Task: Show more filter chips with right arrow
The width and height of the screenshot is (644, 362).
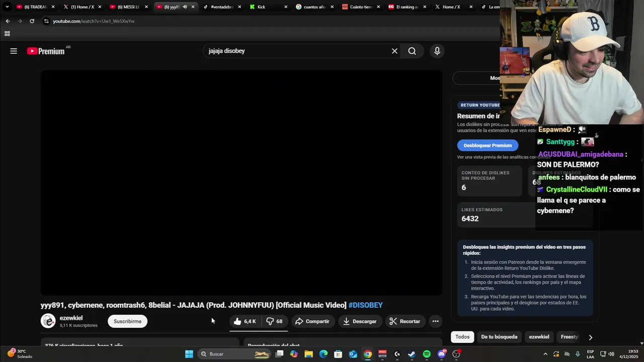Action: 591,337
